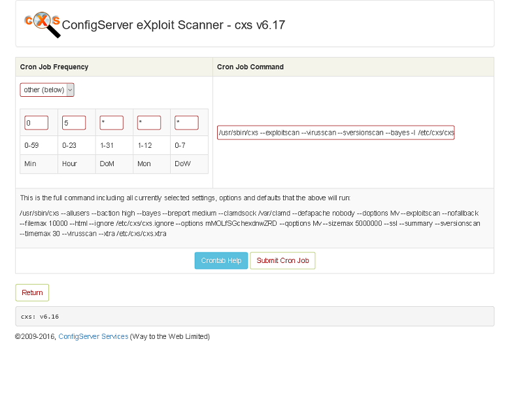510x420 pixels.
Task: Click the DoW day-of-week input
Action: click(186, 123)
